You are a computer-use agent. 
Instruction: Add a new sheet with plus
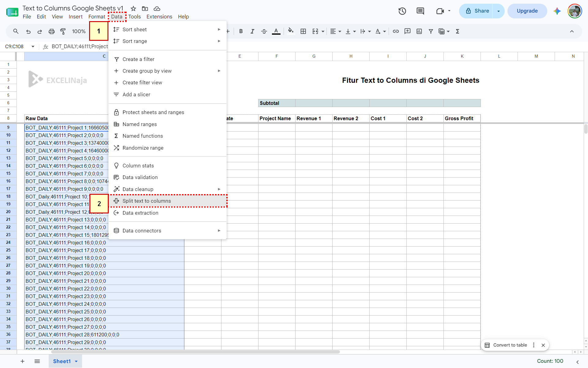(22, 361)
